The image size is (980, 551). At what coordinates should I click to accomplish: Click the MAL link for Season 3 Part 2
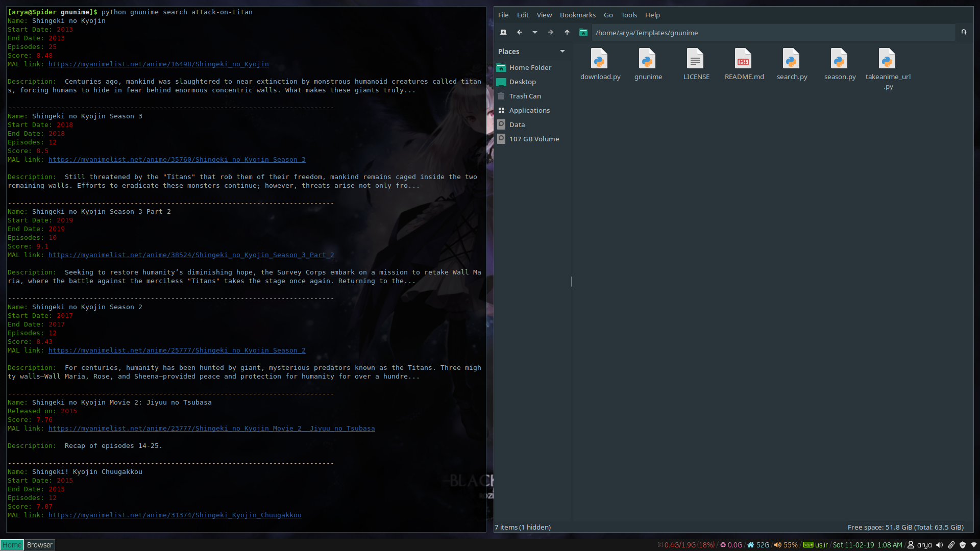click(191, 254)
